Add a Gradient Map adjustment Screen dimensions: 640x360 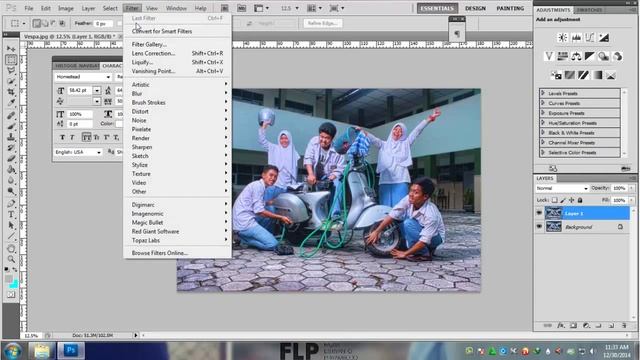click(597, 75)
